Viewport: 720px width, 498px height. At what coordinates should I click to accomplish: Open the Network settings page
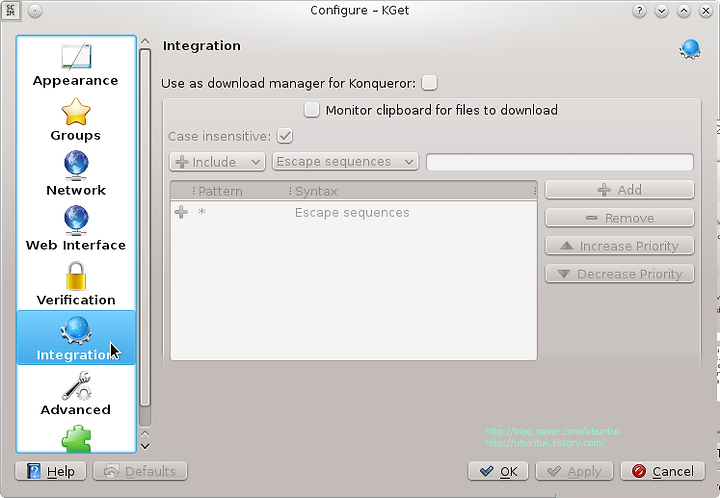click(x=76, y=174)
